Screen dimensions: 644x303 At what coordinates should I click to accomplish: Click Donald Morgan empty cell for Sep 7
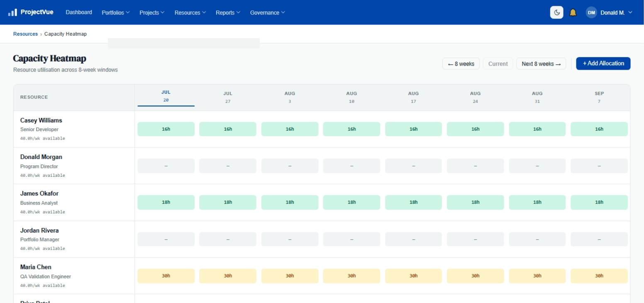pos(599,166)
